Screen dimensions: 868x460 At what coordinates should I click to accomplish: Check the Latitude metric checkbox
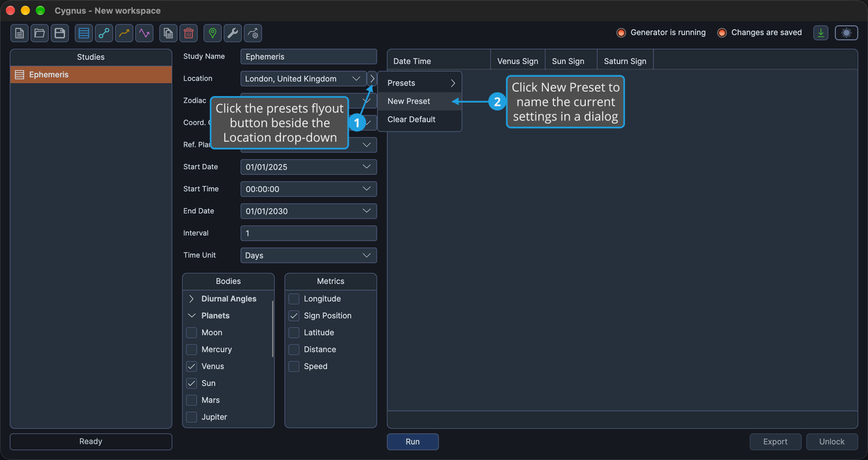point(294,333)
